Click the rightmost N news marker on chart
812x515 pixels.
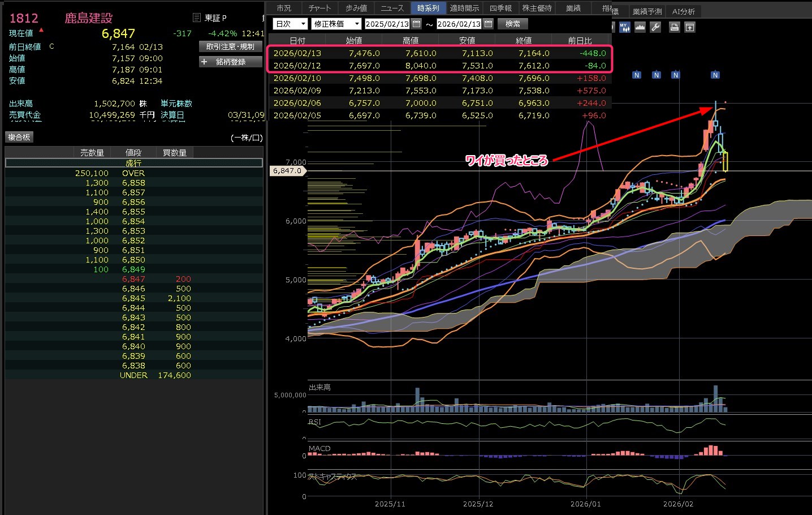(x=715, y=75)
